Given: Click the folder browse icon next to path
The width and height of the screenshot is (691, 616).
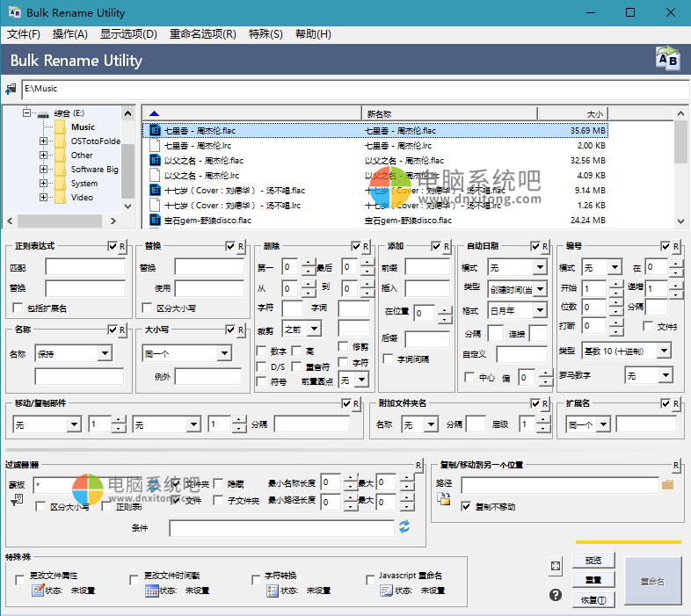Looking at the screenshot, I should (667, 484).
